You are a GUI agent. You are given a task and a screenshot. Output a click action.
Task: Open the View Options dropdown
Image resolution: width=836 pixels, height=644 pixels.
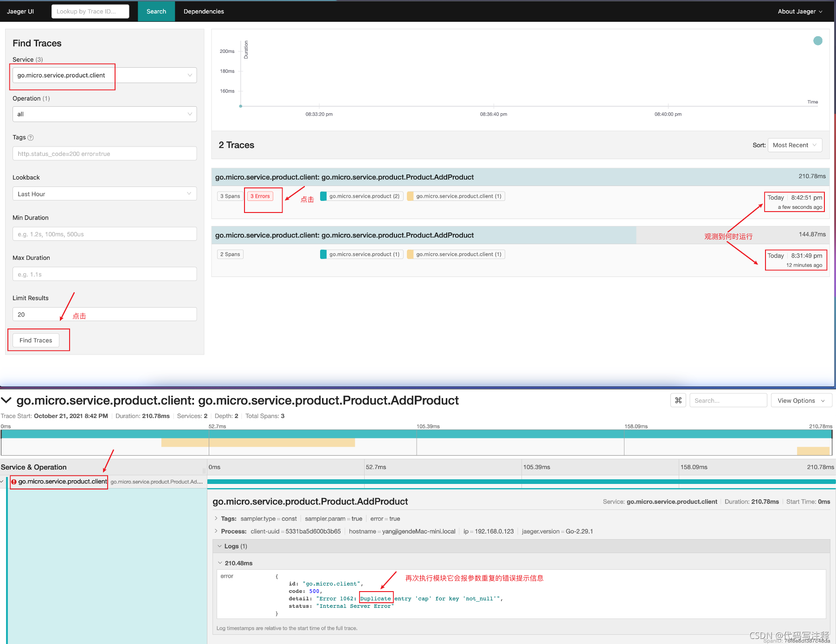tap(801, 400)
